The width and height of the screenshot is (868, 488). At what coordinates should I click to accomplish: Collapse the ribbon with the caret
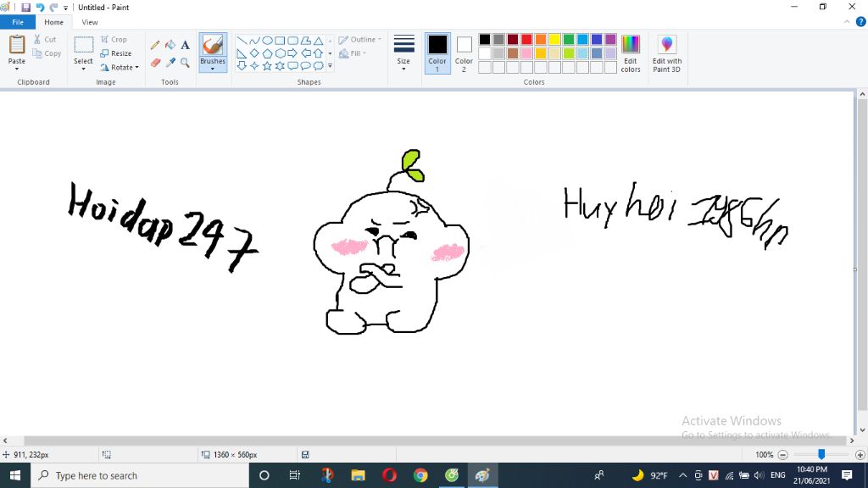click(x=847, y=22)
